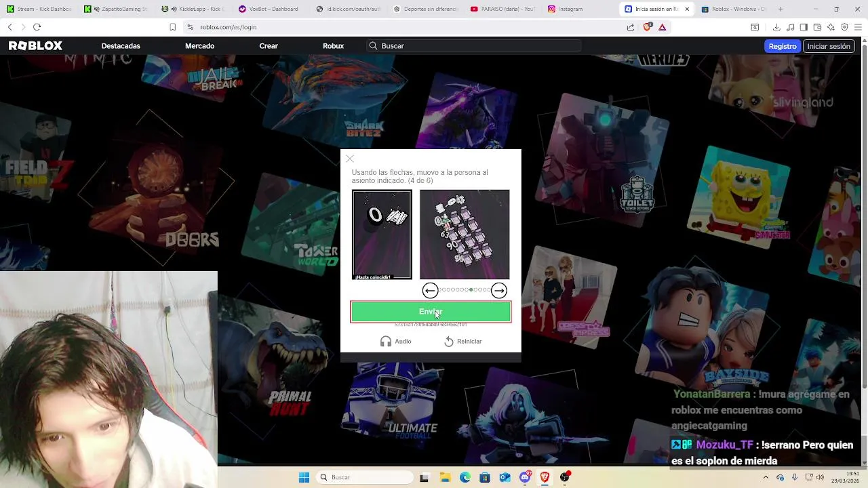Viewport: 868px width, 488px height.
Task: Switch to PARAISO YouTube tab
Action: (x=503, y=9)
